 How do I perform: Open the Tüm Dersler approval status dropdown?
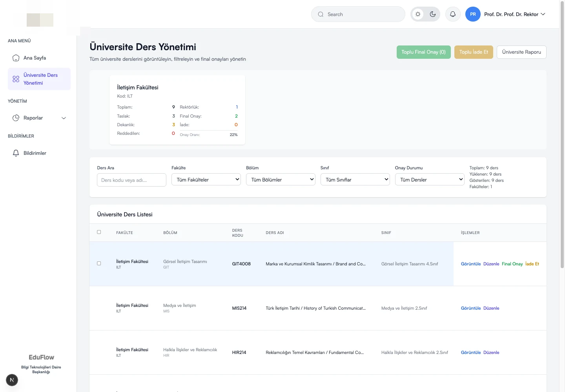[430, 180]
